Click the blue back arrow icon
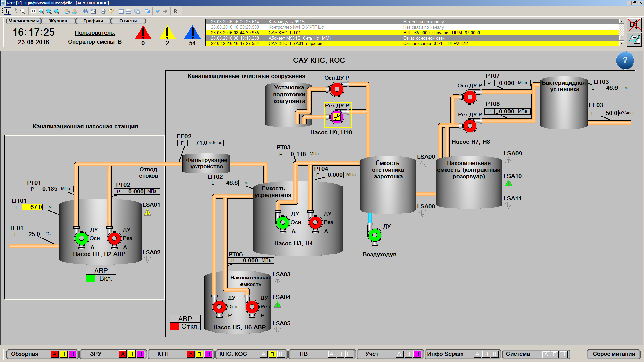The height and width of the screenshot is (362, 644). click(x=157, y=11)
